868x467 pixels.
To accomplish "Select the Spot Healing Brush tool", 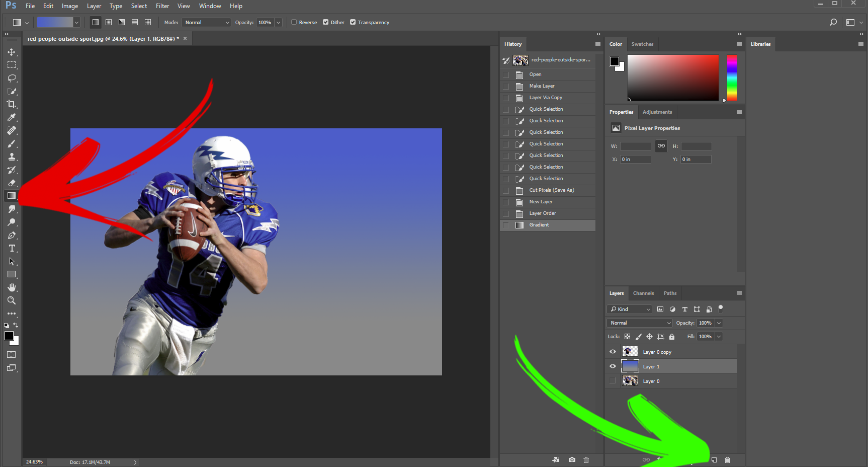I will pyautogui.click(x=12, y=130).
